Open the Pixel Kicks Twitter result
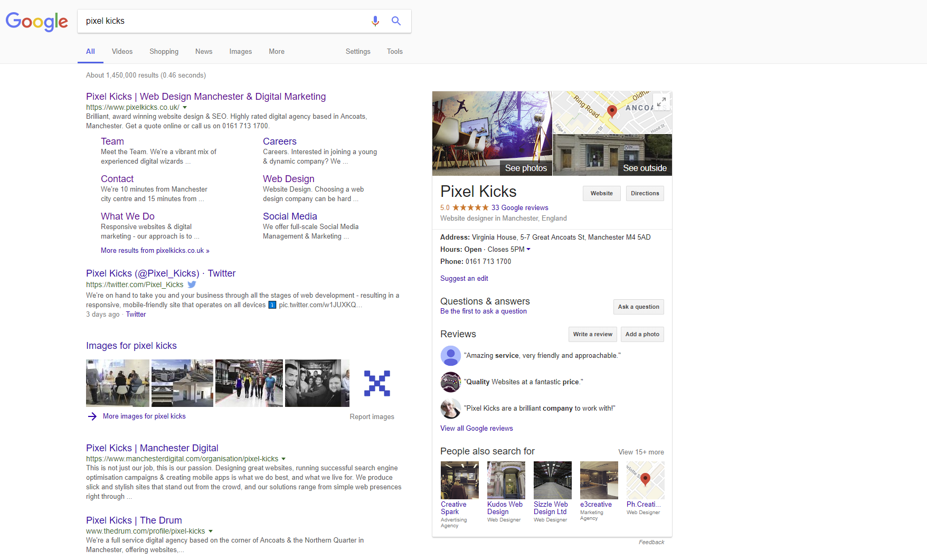The width and height of the screenshot is (927, 560). click(161, 273)
